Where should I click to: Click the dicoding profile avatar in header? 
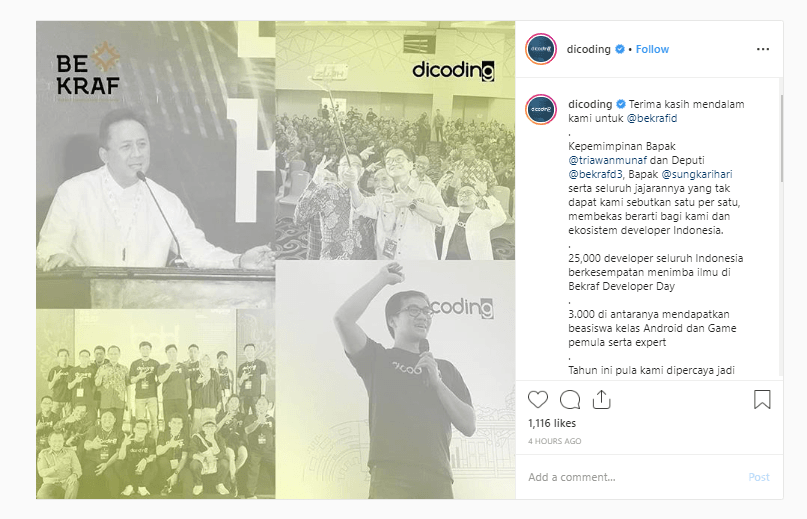tap(541, 49)
